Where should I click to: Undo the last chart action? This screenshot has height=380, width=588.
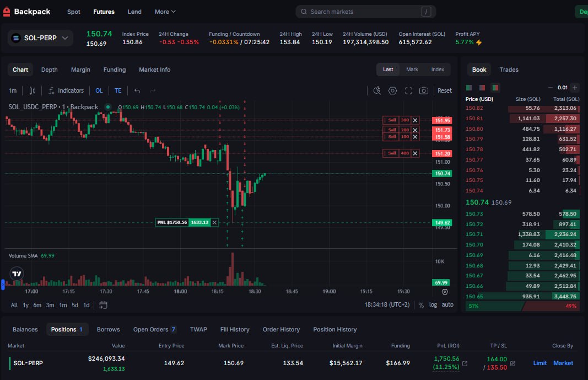coord(137,90)
